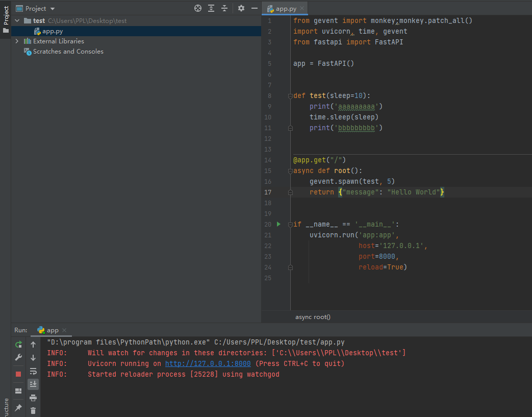Select Opened File with the crosshair icon
Screen dimensions: 532x417
click(197, 8)
